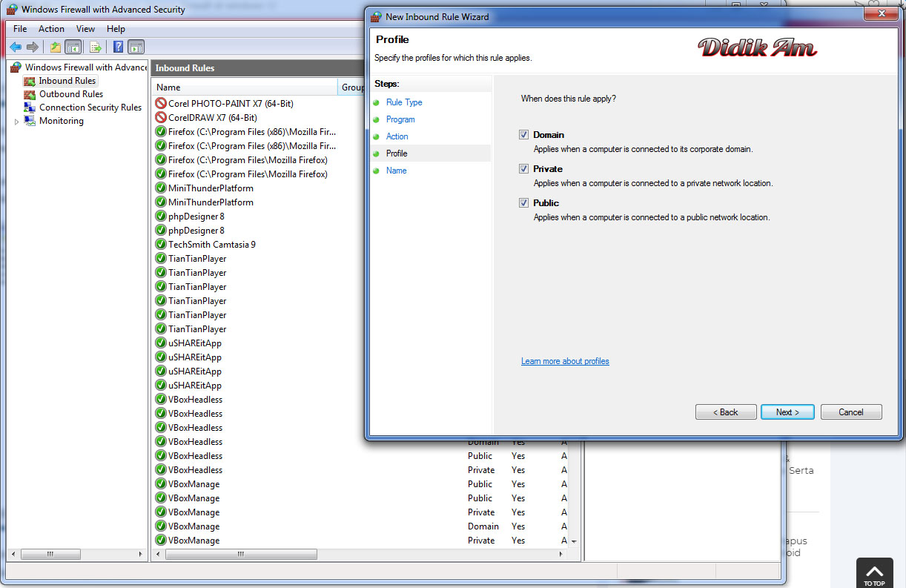Select the Profile wizard step
The height and width of the screenshot is (588, 906).
[397, 153]
